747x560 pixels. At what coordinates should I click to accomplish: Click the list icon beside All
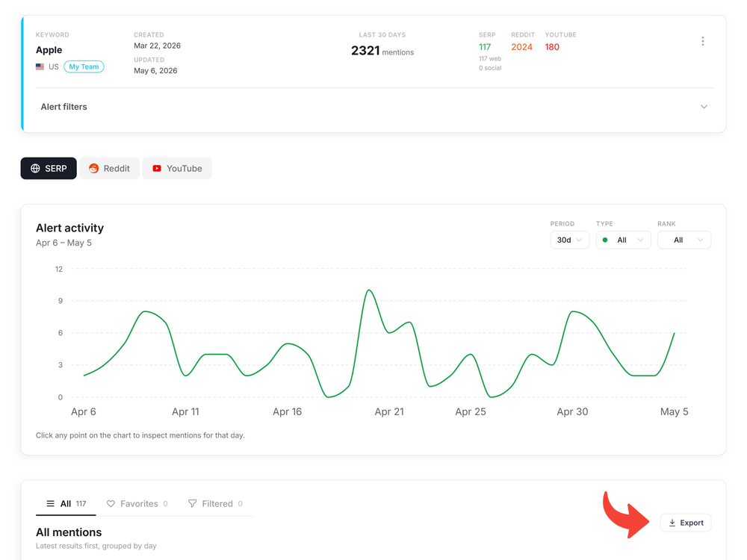coord(50,504)
